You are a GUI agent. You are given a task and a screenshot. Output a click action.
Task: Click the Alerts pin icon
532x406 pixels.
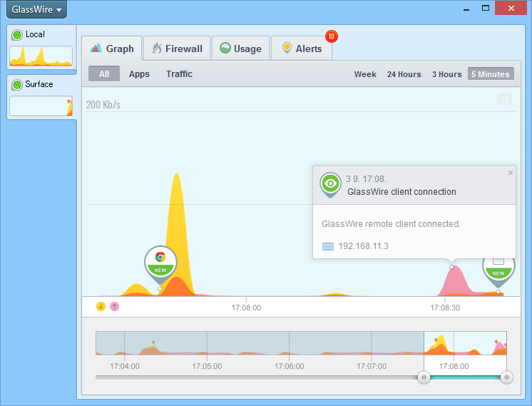click(287, 48)
